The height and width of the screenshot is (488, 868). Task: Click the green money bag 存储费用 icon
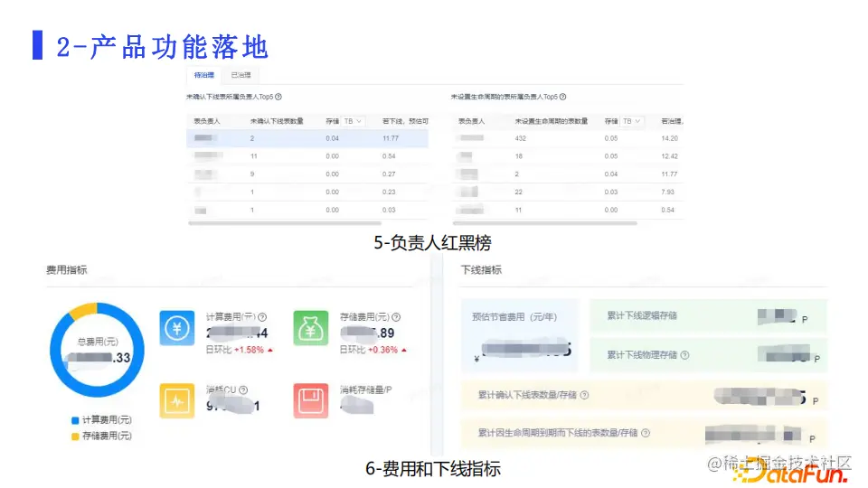click(310, 328)
